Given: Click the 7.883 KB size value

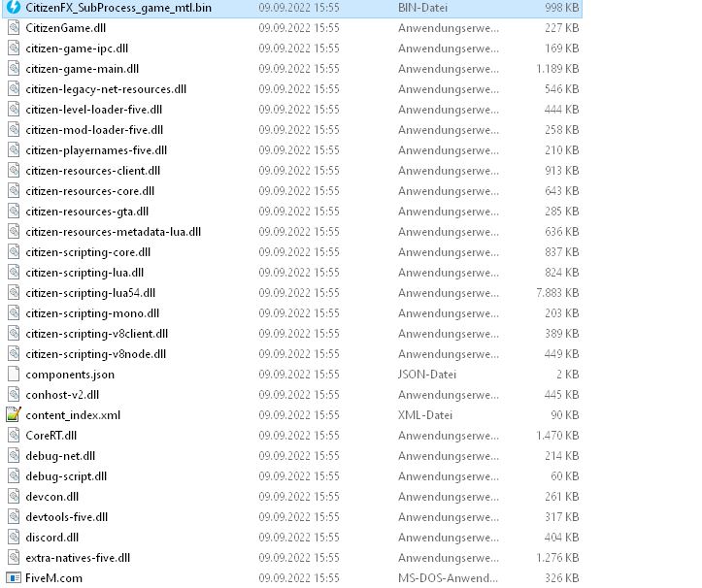Looking at the screenshot, I should 557,293.
